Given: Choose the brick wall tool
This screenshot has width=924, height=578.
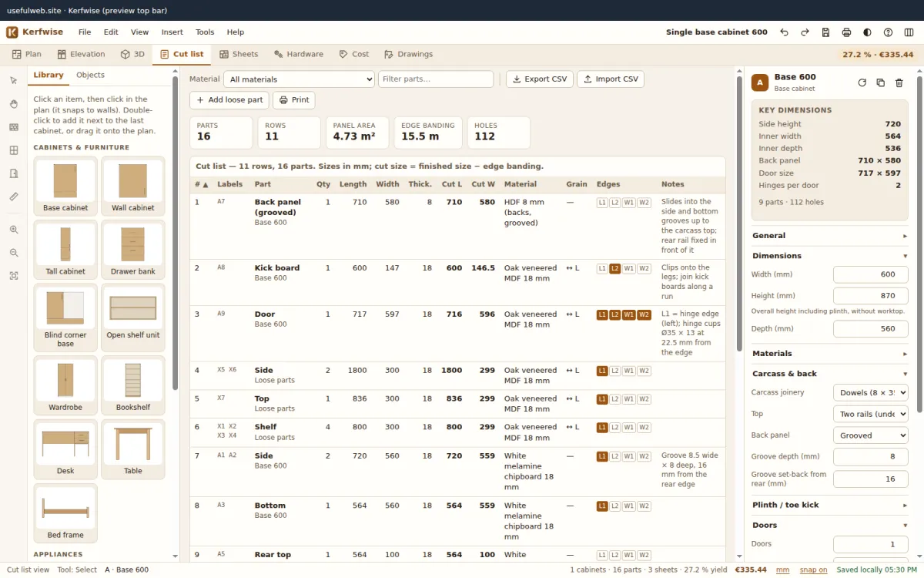Looking at the screenshot, I should (13, 127).
